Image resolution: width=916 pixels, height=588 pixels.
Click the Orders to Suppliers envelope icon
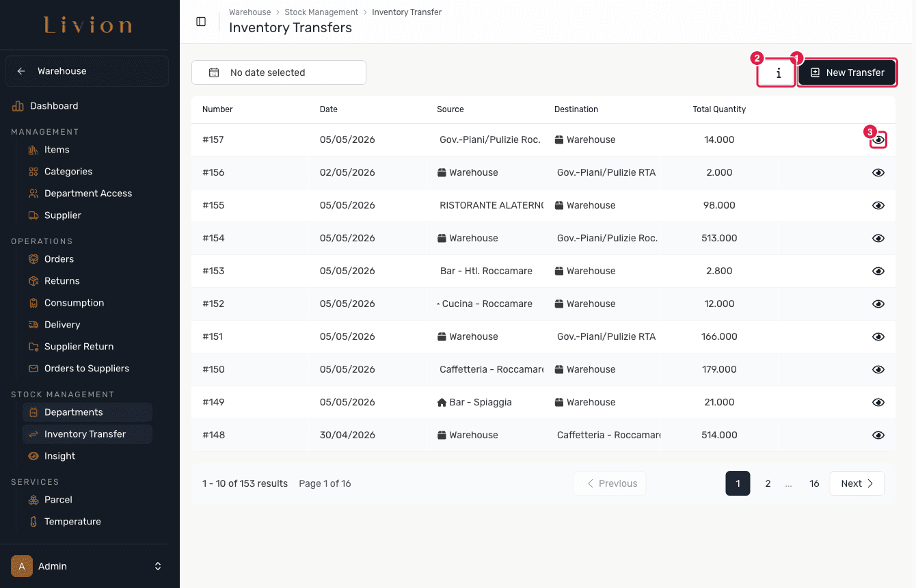(x=33, y=369)
